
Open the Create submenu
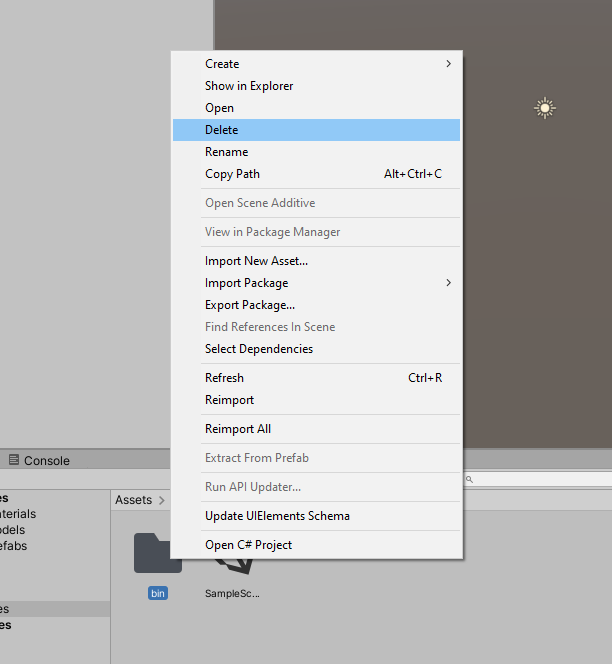[x=316, y=64]
